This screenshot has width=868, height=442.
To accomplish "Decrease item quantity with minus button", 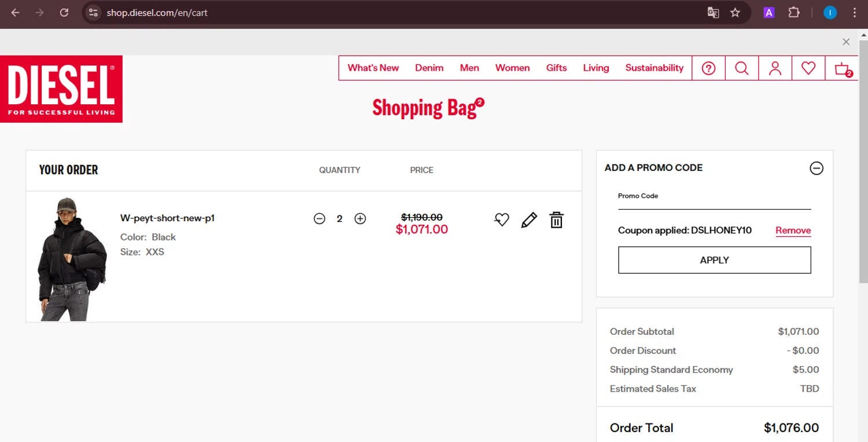I will (x=319, y=218).
